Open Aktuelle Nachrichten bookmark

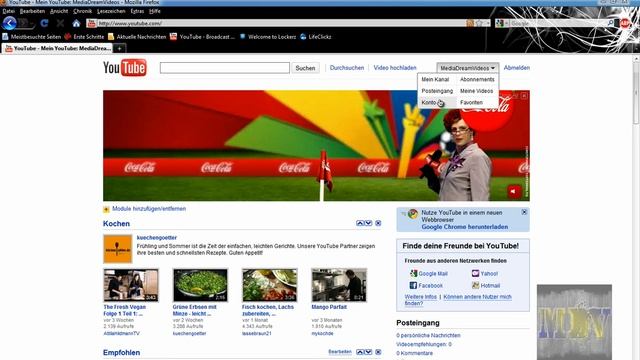point(137,37)
